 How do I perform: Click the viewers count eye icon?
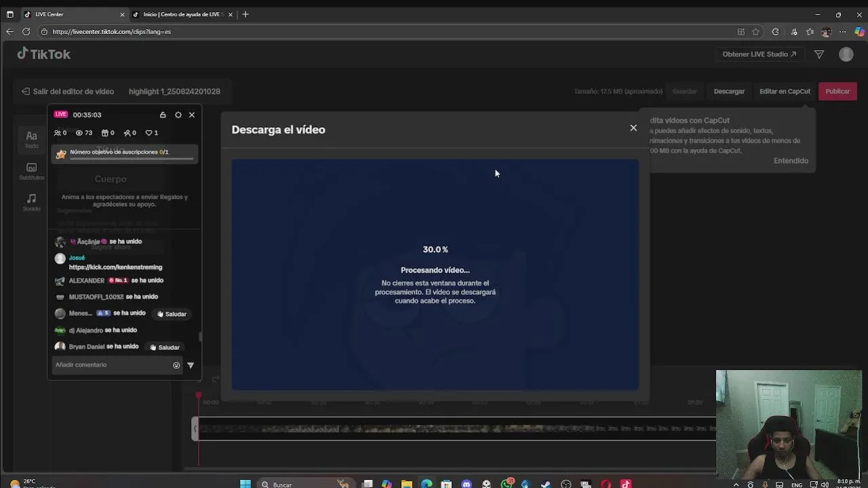tap(79, 133)
